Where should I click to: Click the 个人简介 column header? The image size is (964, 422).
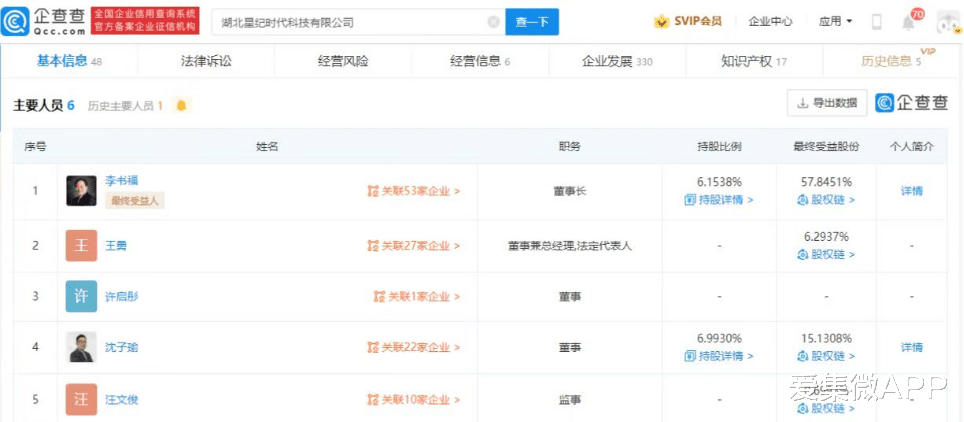[x=912, y=146]
